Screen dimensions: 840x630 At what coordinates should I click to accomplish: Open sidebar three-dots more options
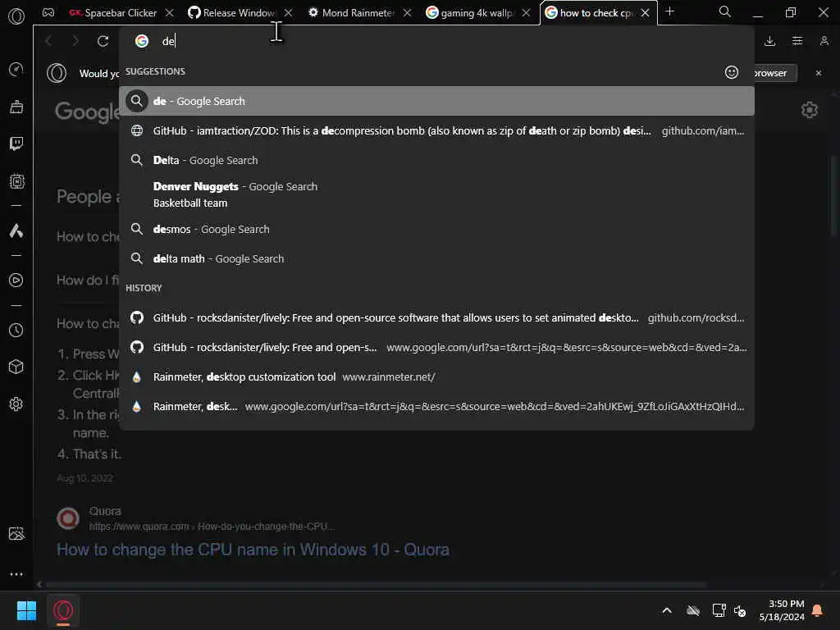point(16,573)
